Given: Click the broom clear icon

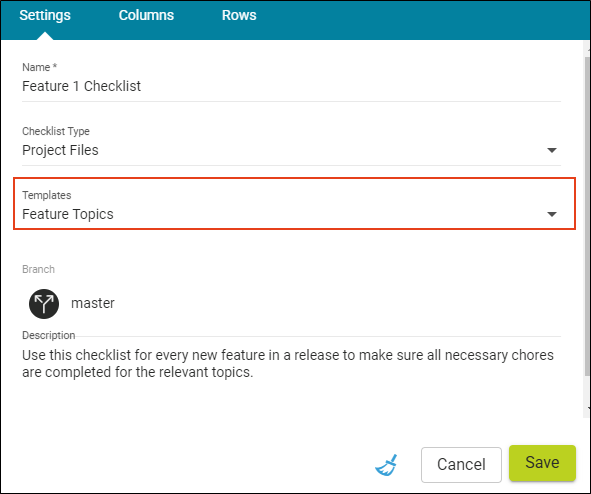Looking at the screenshot, I should [386, 465].
